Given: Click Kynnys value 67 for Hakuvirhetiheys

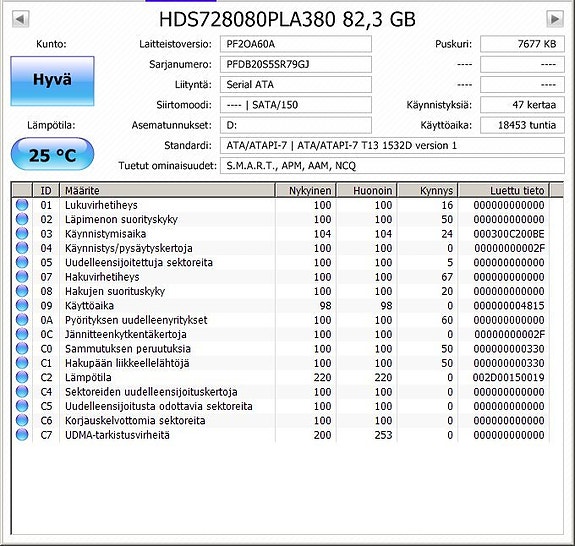Looking at the screenshot, I should pos(447,277).
